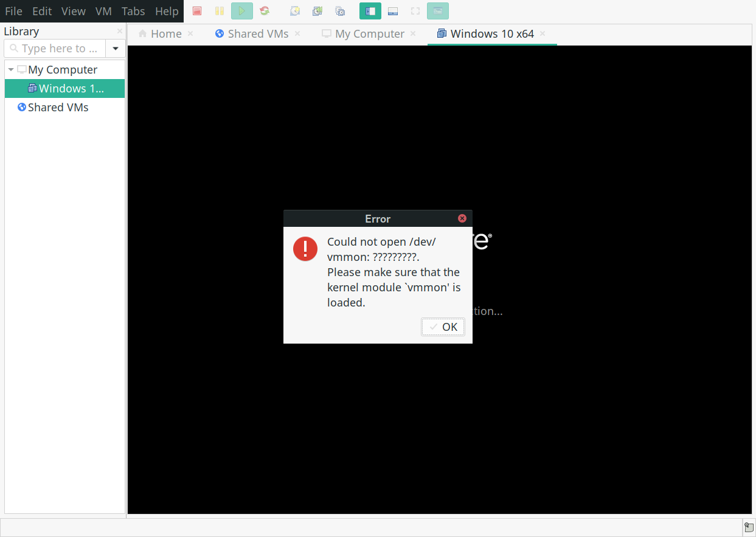This screenshot has height=537, width=756.
Task: Open the message log from the status bar
Action: pos(748,527)
